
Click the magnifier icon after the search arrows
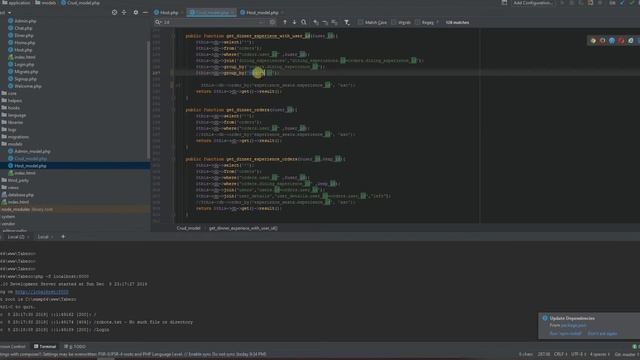tap(304, 22)
